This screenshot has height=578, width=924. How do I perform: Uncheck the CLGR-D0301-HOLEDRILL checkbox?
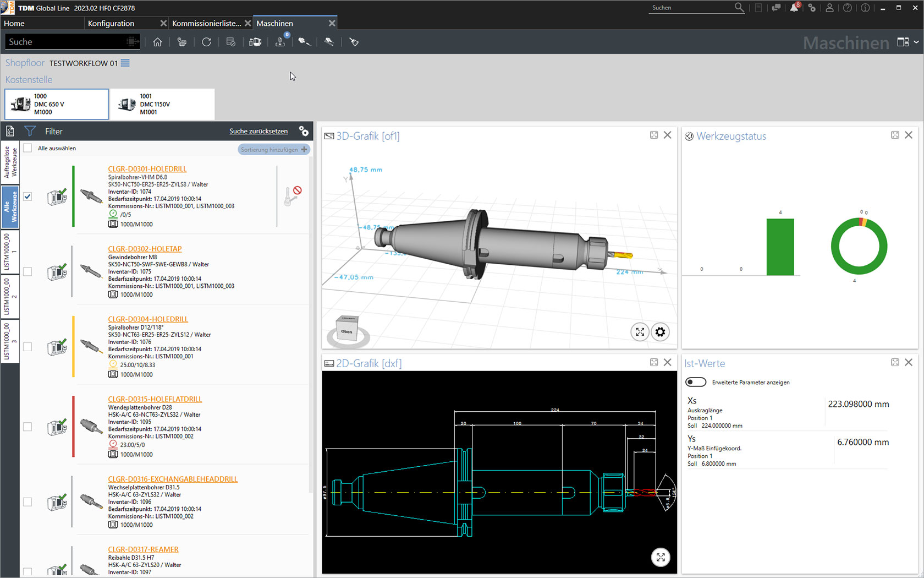coord(28,197)
